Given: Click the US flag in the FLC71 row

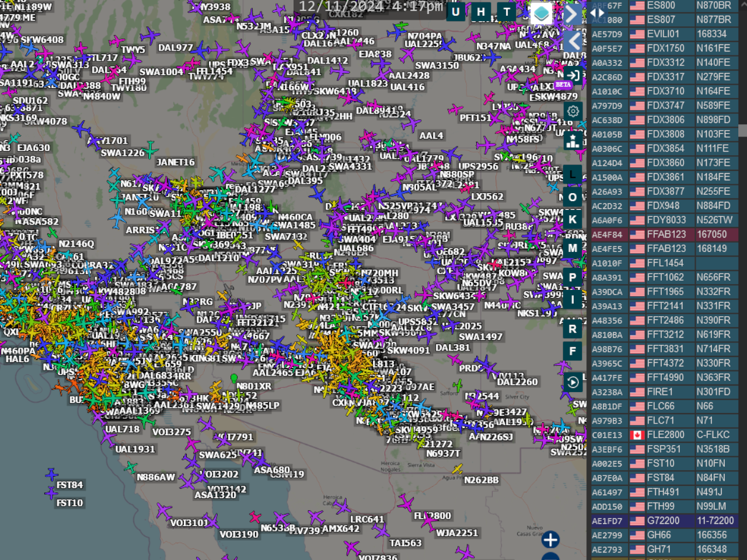Looking at the screenshot, I should [x=637, y=421].
